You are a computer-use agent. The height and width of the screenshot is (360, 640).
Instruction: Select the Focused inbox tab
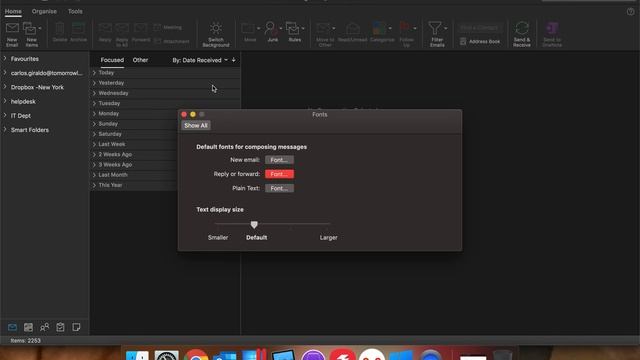(112, 60)
